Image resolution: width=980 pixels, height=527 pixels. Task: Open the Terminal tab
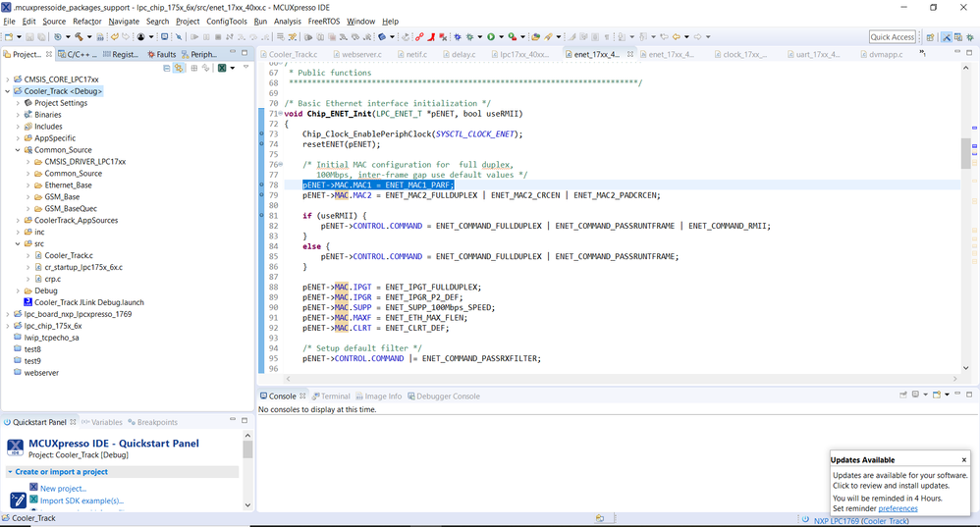tap(331, 395)
